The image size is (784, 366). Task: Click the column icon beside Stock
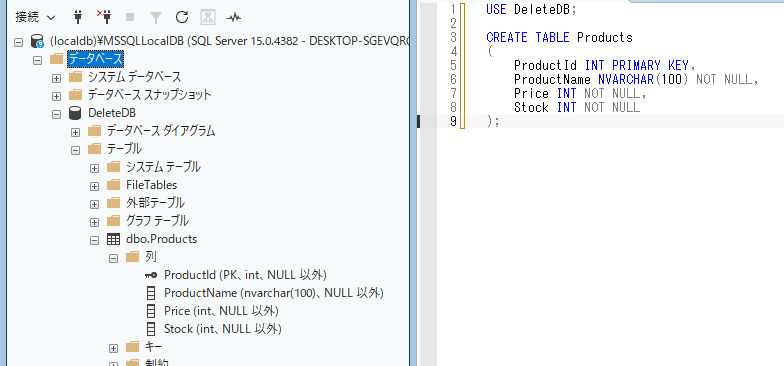(x=150, y=328)
